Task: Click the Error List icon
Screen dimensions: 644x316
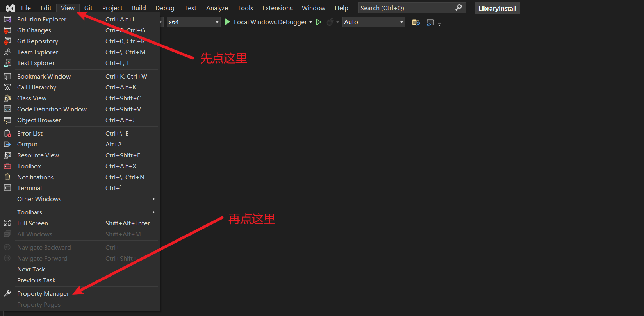Action: [7, 133]
